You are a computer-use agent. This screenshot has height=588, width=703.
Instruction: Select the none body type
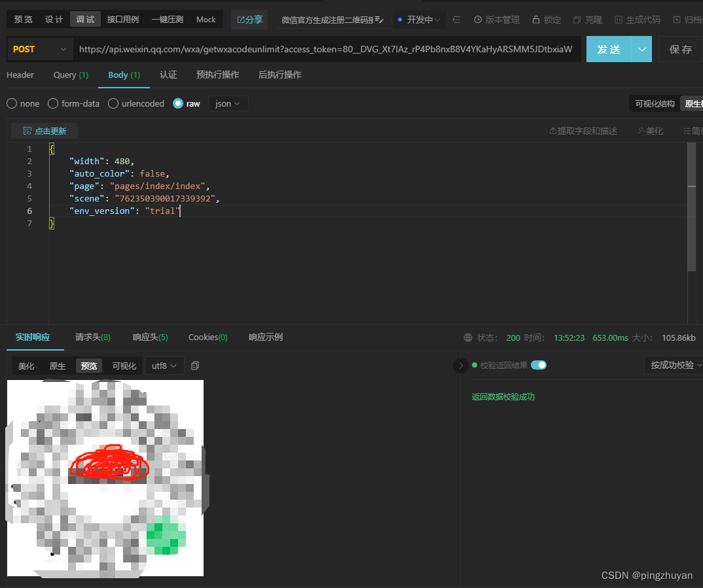click(x=12, y=103)
